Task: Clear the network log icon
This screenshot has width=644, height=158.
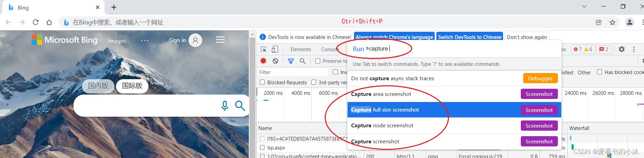Action: click(x=275, y=61)
